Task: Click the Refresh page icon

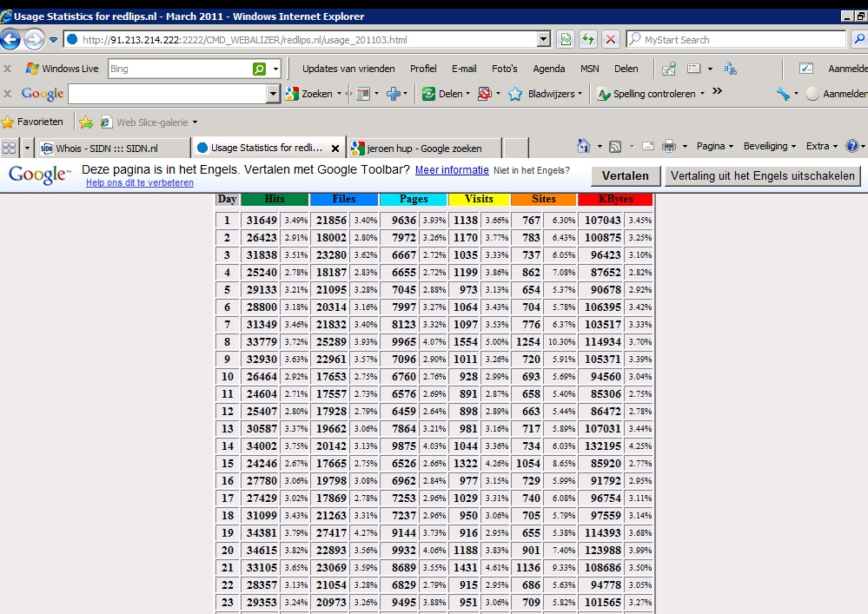Action: point(588,39)
